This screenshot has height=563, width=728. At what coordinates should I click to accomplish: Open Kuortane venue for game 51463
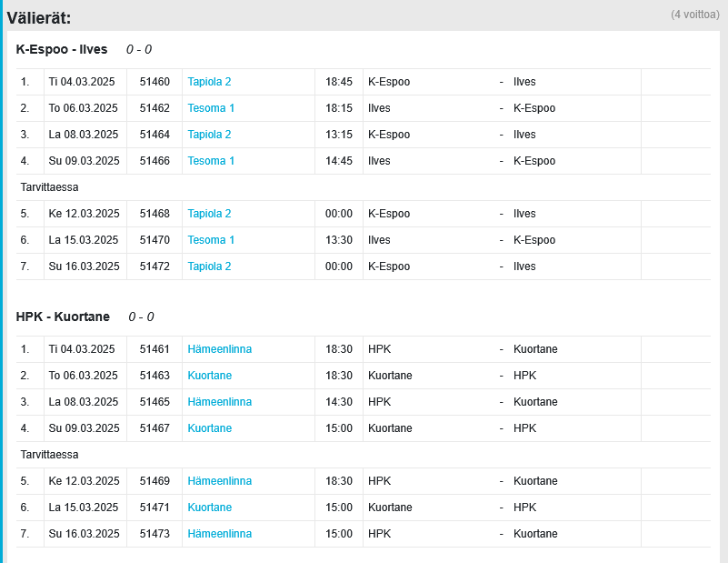click(x=209, y=376)
